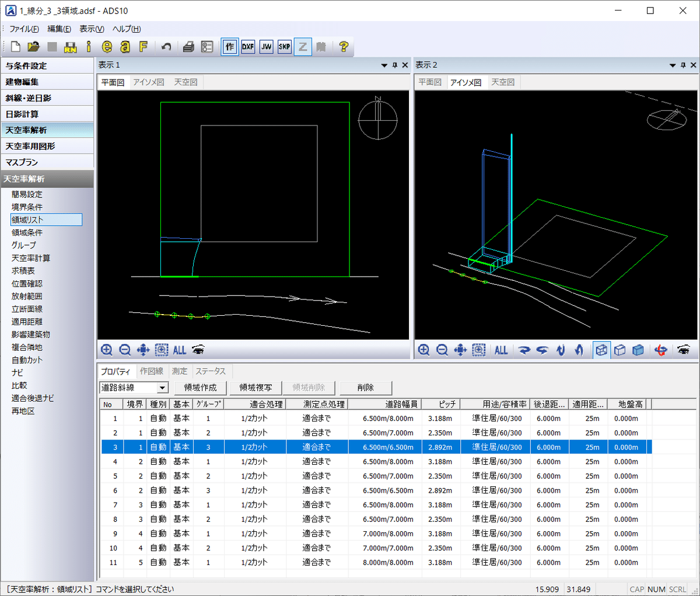Open a file using the folder icon
Screen dimensions: 700x596
[x=34, y=47]
